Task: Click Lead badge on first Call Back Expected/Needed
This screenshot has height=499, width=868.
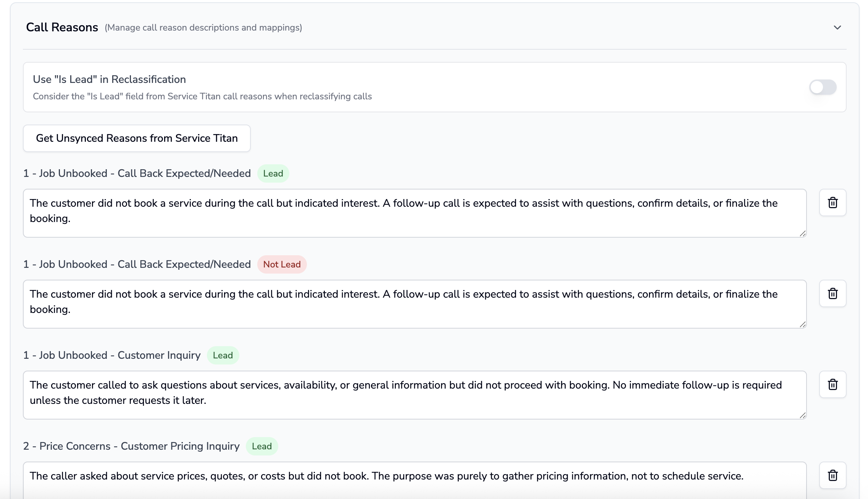Action: tap(273, 173)
